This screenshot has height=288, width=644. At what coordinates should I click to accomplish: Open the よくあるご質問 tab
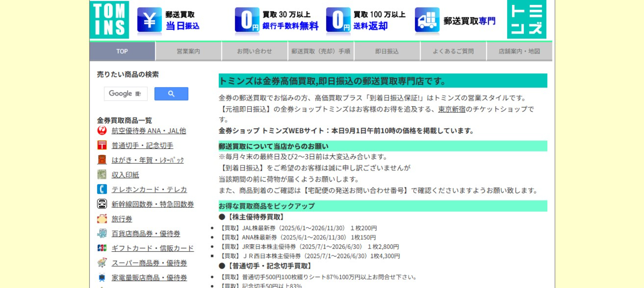(453, 51)
